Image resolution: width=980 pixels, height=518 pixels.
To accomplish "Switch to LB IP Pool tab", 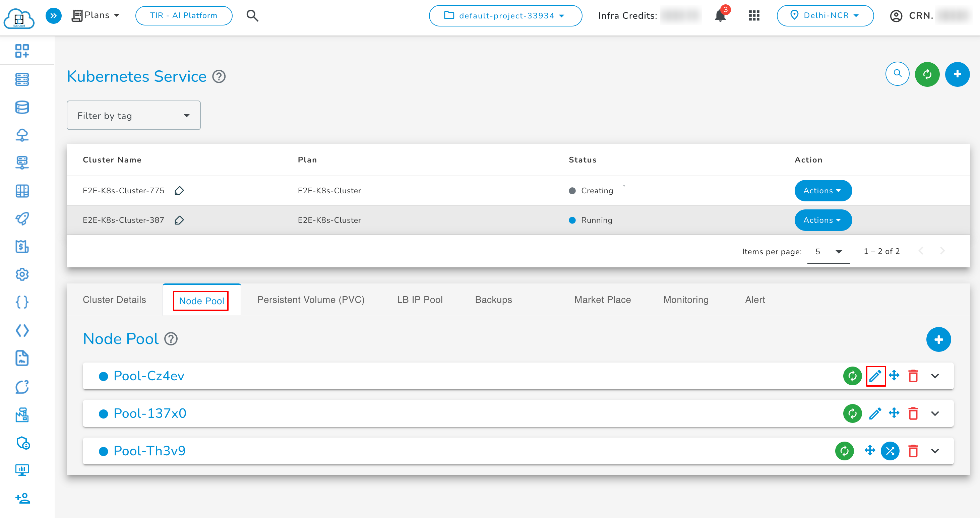I will click(420, 300).
